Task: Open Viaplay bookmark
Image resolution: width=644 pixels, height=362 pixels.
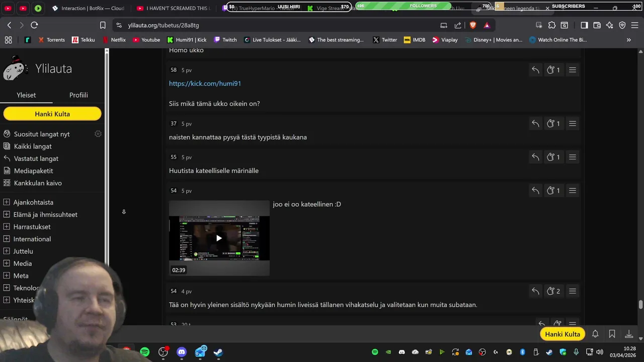Action: (445, 40)
